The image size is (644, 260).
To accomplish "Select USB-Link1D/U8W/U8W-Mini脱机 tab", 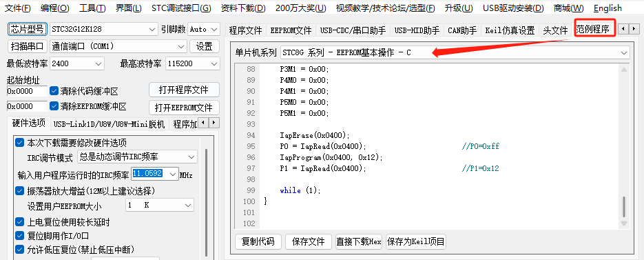I will point(110,124).
